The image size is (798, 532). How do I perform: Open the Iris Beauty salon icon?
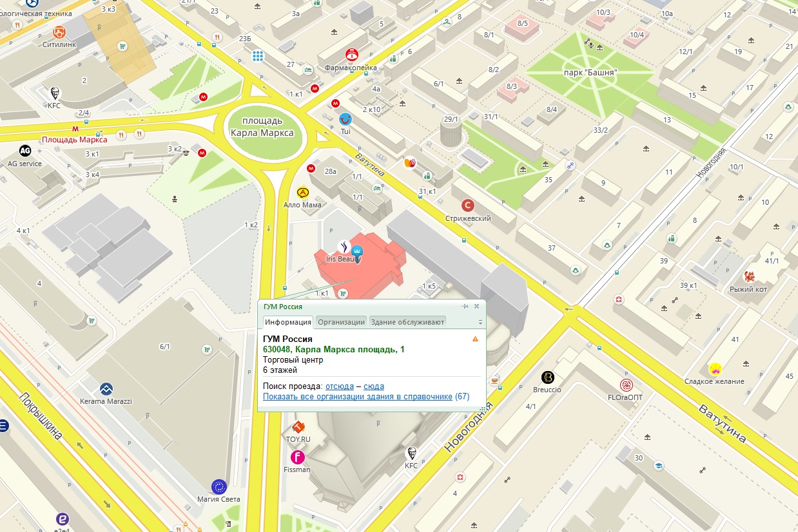click(x=343, y=245)
